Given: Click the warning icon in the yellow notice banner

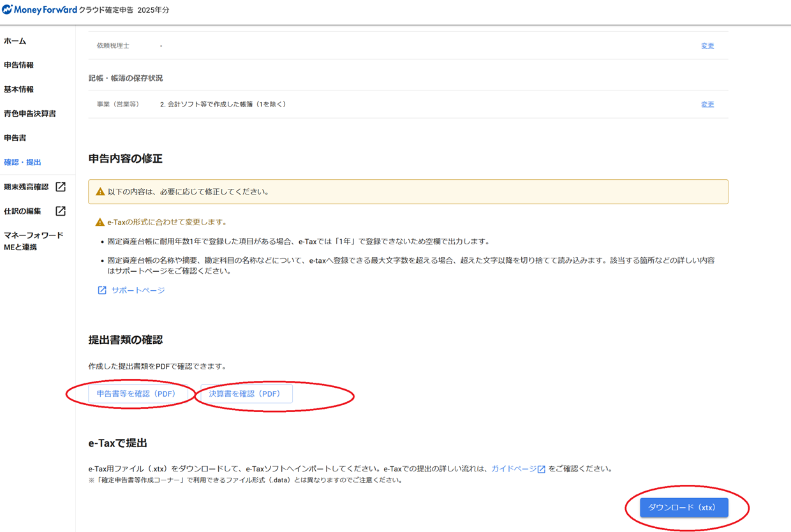Looking at the screenshot, I should coord(100,192).
